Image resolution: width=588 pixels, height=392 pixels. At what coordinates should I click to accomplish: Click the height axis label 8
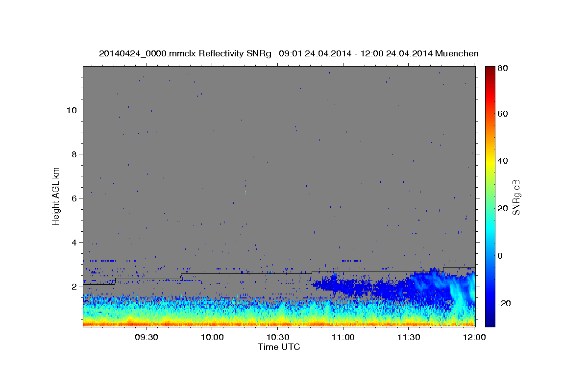74,154
